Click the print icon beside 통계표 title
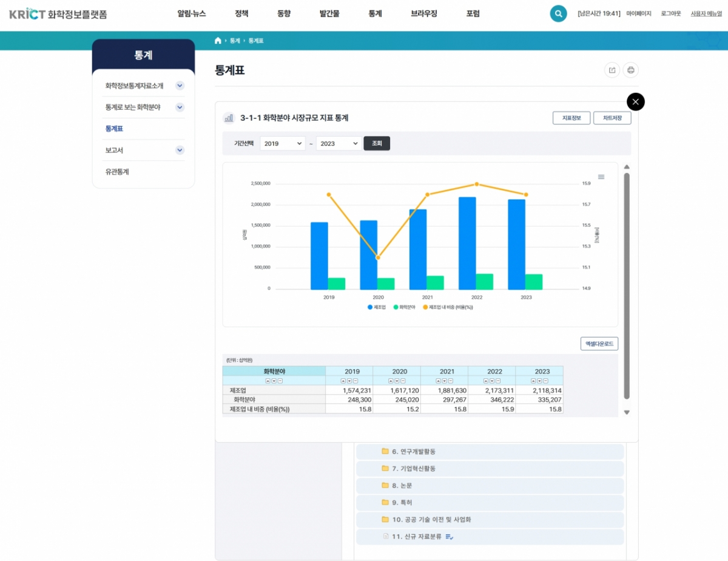The height and width of the screenshot is (561, 728). pyautogui.click(x=631, y=70)
